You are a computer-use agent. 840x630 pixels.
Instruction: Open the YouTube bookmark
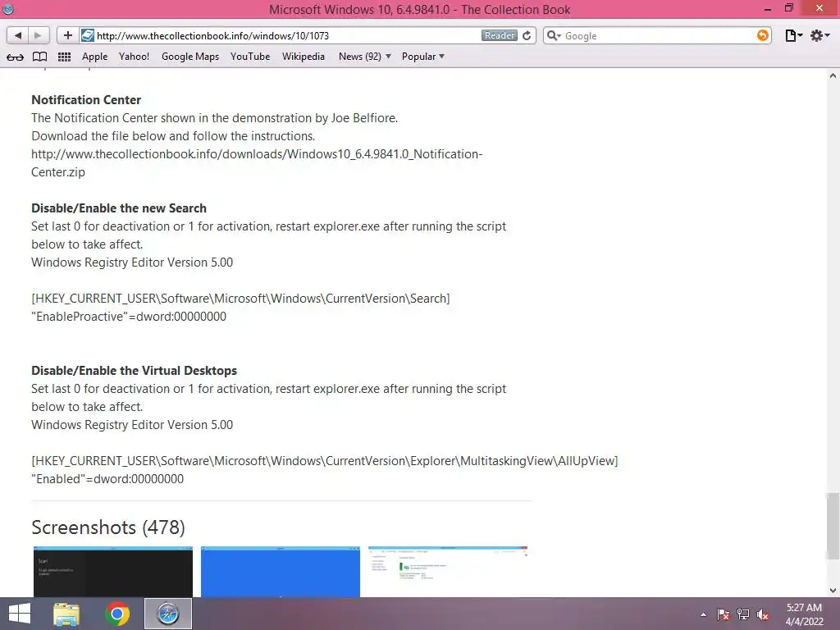[250, 57]
